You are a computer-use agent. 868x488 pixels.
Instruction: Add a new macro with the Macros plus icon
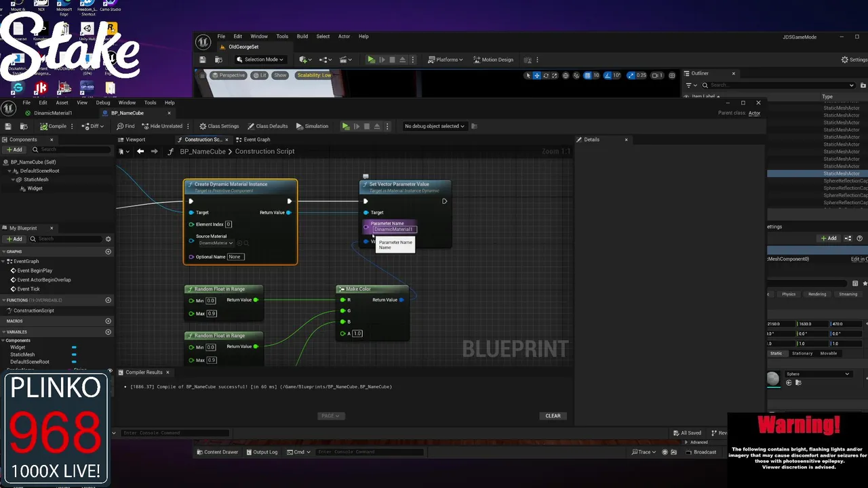coord(108,321)
